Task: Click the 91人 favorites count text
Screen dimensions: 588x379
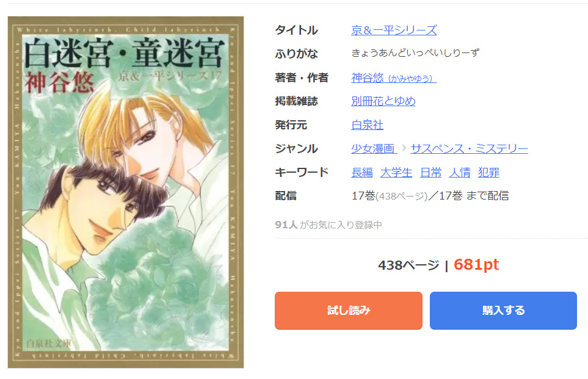Action: tap(286, 225)
